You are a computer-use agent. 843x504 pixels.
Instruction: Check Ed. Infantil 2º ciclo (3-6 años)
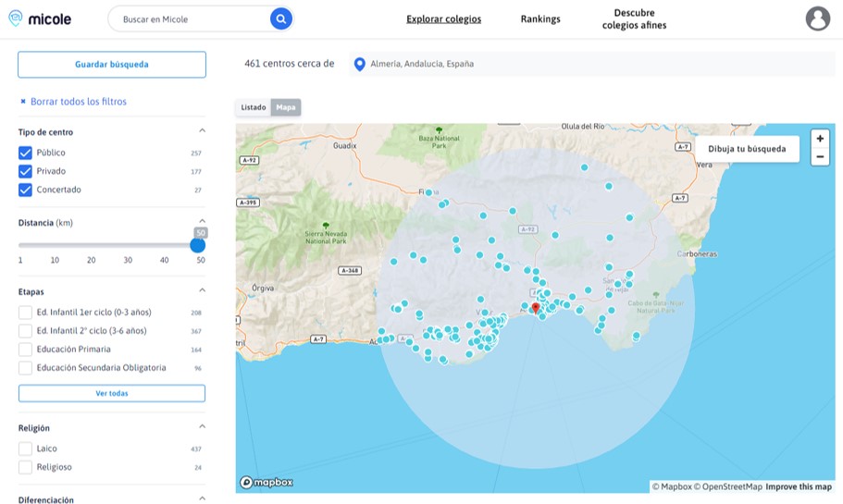[x=25, y=331]
